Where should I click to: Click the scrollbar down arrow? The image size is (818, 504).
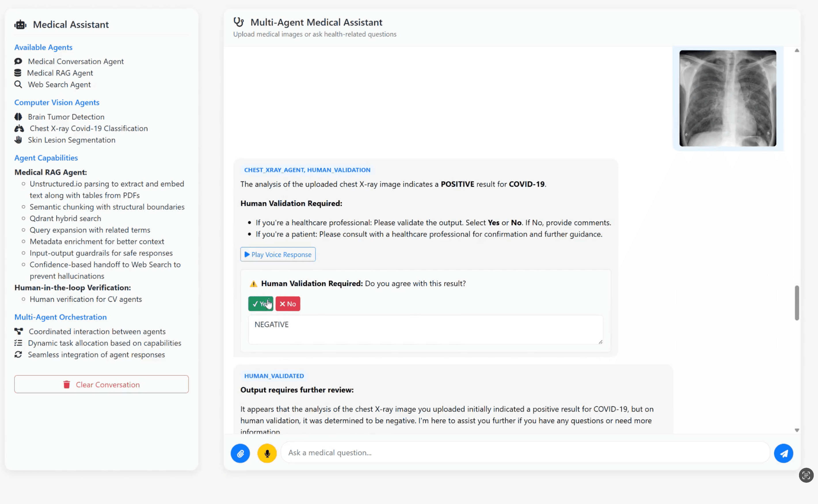click(x=797, y=430)
